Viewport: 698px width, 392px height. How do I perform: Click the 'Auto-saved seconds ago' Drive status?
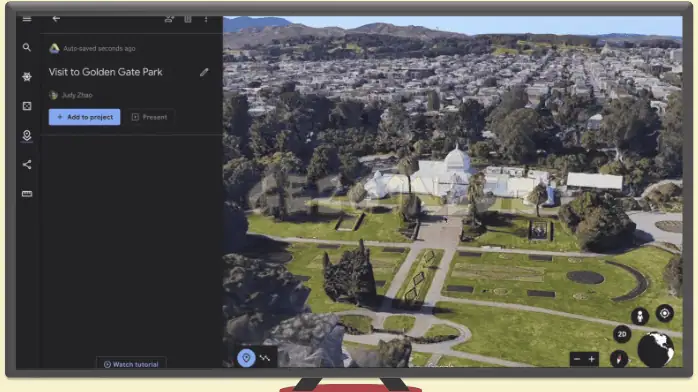[99, 48]
